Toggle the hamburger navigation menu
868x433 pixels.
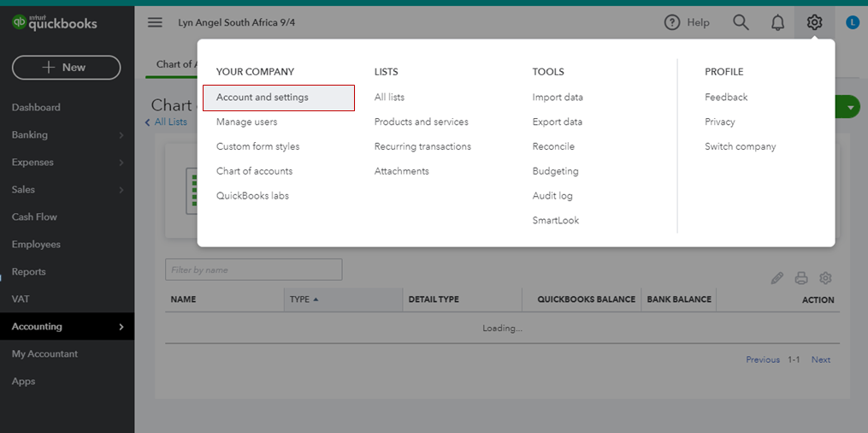[x=155, y=23]
